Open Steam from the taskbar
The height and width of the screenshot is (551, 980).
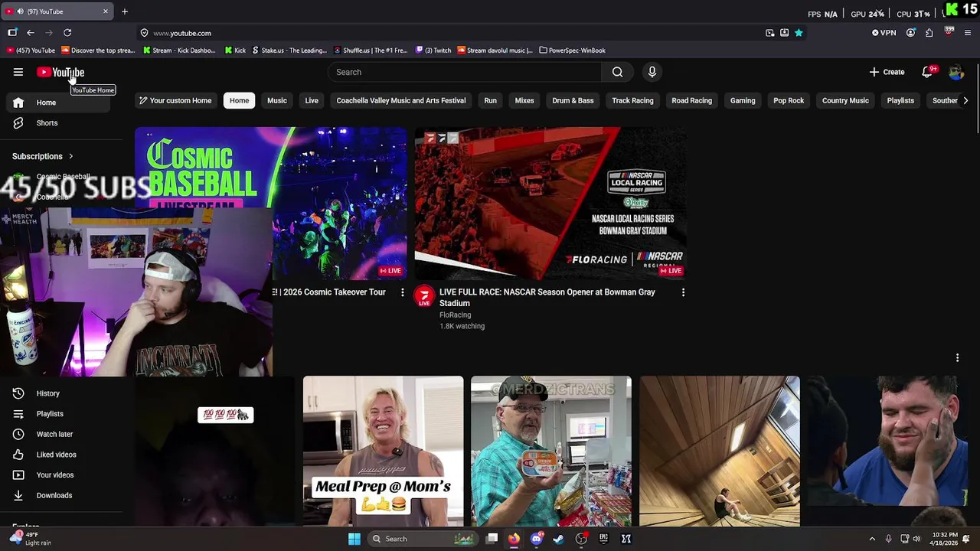pos(559,539)
